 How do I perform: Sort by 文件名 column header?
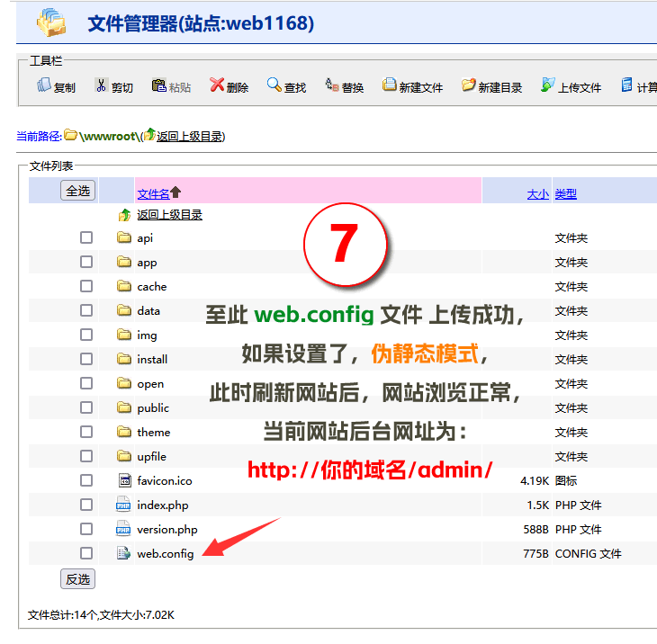(x=153, y=194)
